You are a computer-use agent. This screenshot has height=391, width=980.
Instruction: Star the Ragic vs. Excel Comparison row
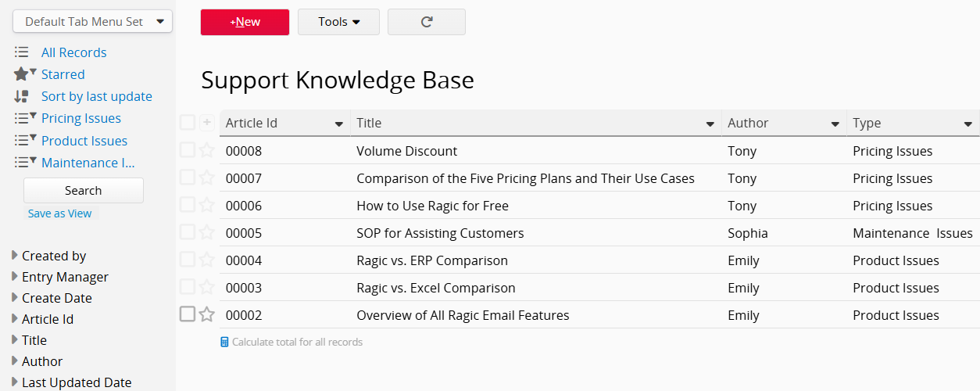click(x=206, y=287)
